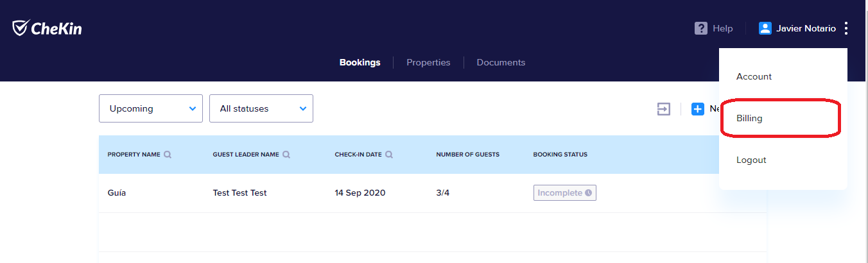The height and width of the screenshot is (263, 868).
Task: Choose Account from the user menu
Action: tap(754, 76)
